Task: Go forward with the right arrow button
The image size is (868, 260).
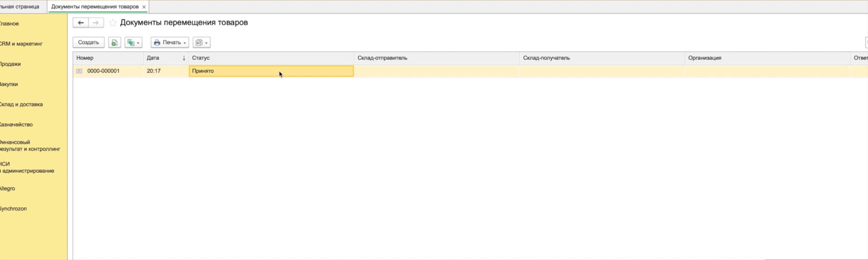Action: [96, 23]
